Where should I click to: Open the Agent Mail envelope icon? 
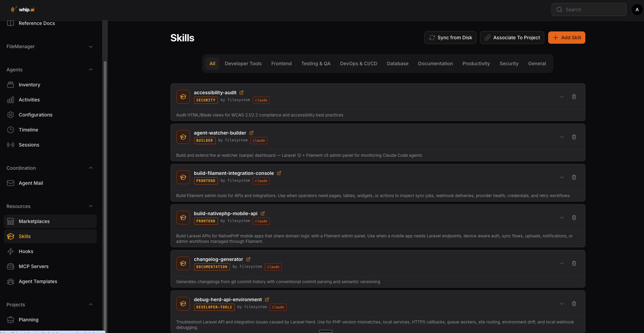click(x=10, y=183)
